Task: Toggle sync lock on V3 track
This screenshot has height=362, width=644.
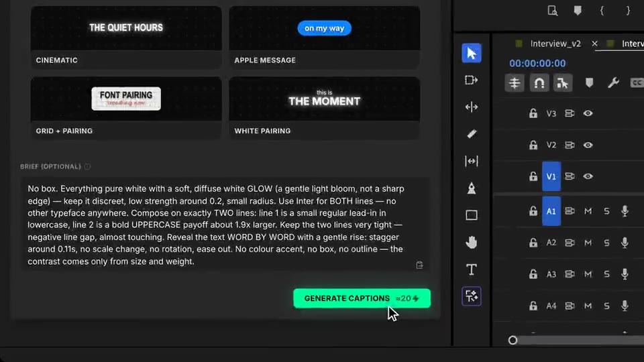Action: (x=570, y=113)
